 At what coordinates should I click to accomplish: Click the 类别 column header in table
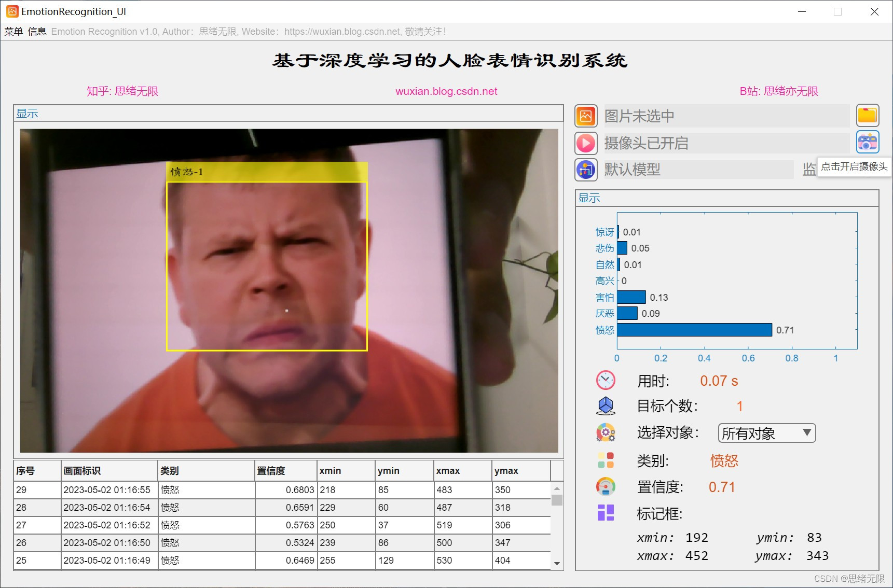(x=207, y=471)
